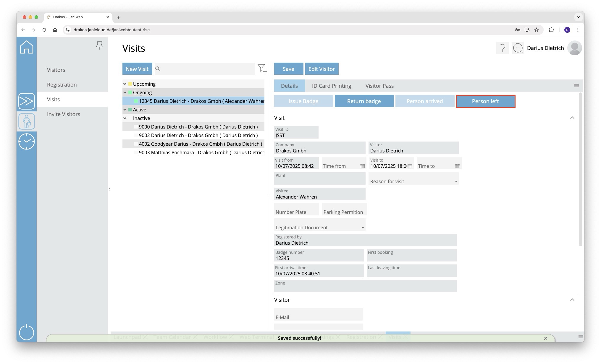
Task: Switch to the ID Card Printing tab
Action: 331,86
